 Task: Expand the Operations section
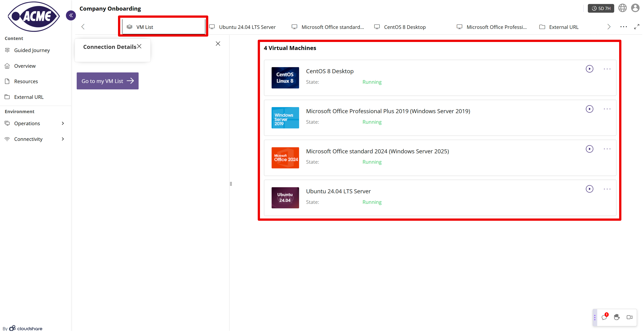click(27, 123)
